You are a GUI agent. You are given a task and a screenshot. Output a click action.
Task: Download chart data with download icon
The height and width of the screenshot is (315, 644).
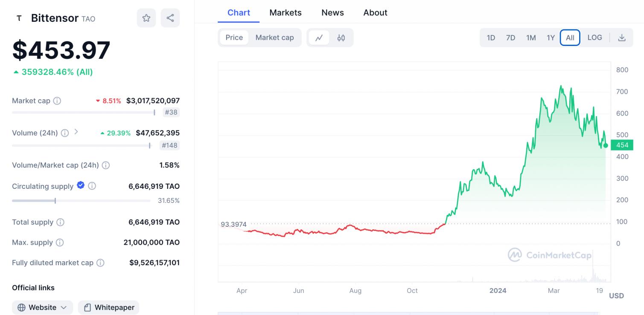coord(622,38)
